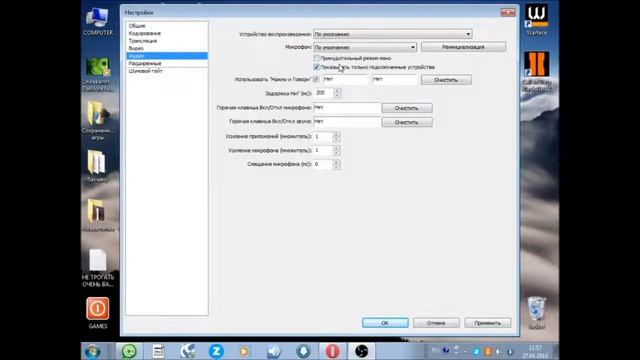Toggle the push-to-talk 'Нажми и Говори' checkbox
This screenshot has width=640, height=360.
(x=316, y=79)
